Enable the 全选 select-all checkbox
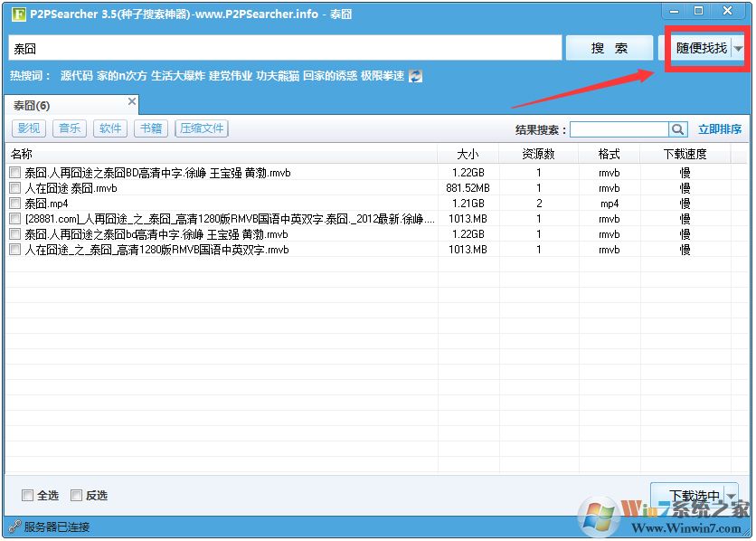 click(x=28, y=495)
